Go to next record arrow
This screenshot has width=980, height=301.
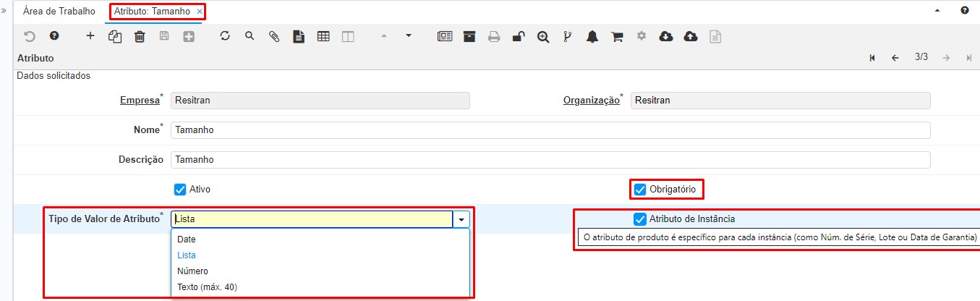(x=946, y=58)
